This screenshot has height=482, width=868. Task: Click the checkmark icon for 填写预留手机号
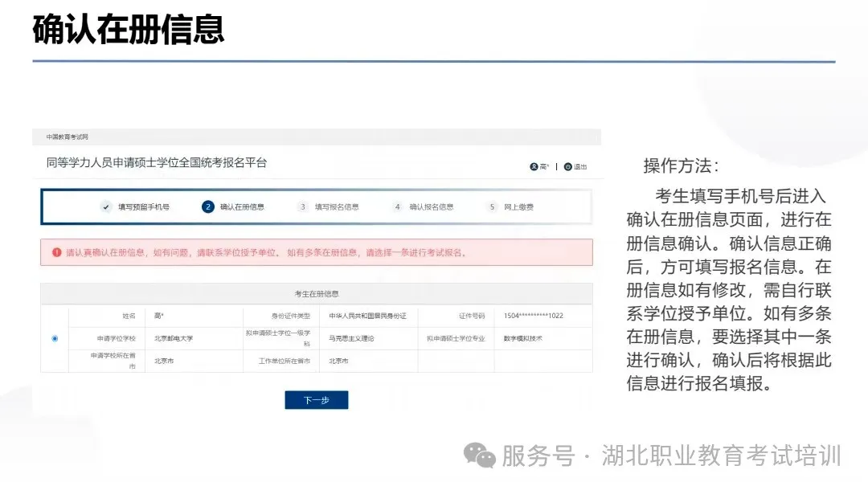pyautogui.click(x=106, y=207)
